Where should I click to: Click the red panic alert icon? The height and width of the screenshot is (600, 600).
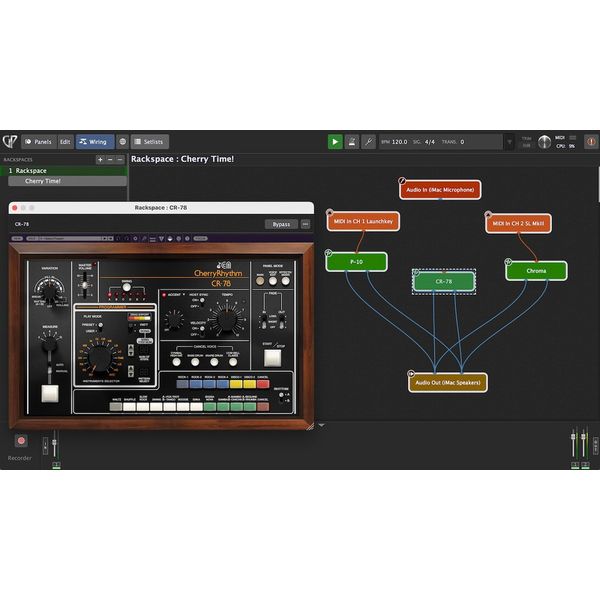(x=591, y=142)
